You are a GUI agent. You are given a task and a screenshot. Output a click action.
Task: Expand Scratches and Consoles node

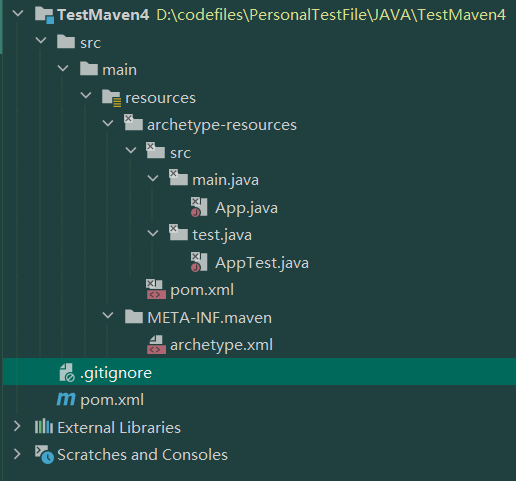[17, 454]
